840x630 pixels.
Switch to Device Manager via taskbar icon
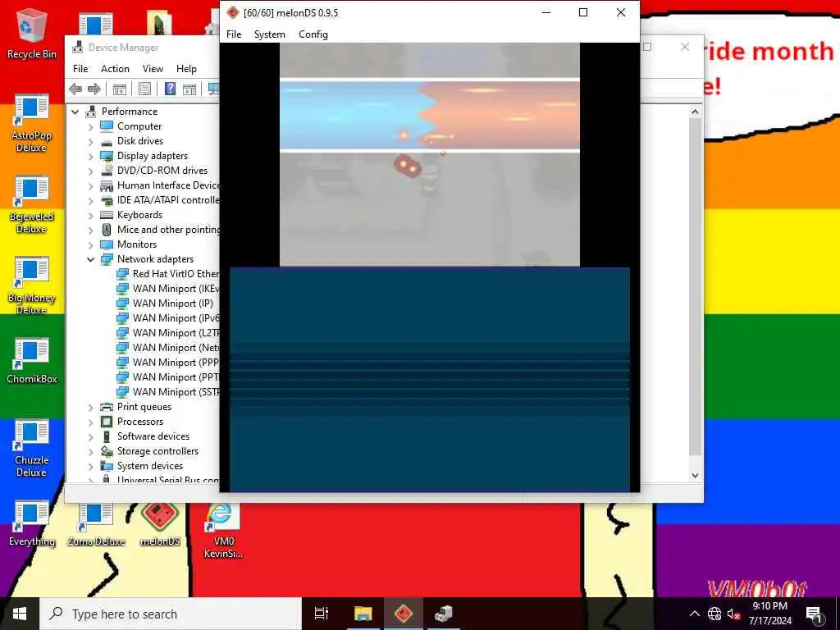click(x=444, y=614)
